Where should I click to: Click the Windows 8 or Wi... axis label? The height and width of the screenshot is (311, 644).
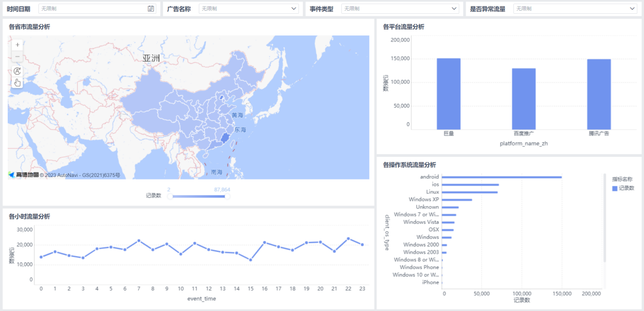tap(417, 260)
